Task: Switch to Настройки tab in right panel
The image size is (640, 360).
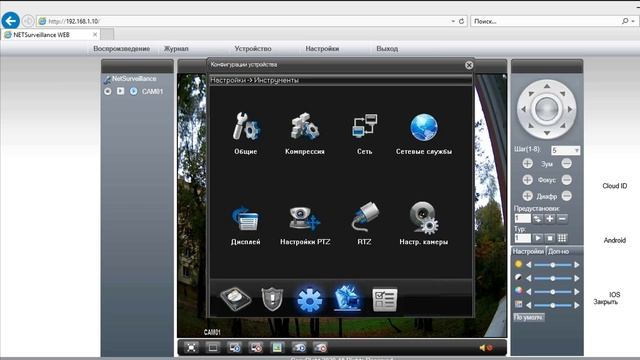Action: click(528, 251)
